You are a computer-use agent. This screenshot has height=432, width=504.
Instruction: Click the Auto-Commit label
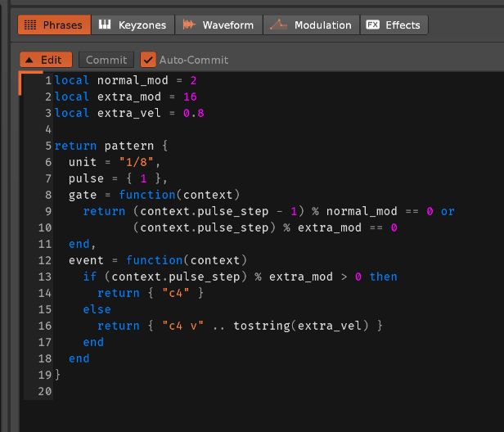(194, 60)
